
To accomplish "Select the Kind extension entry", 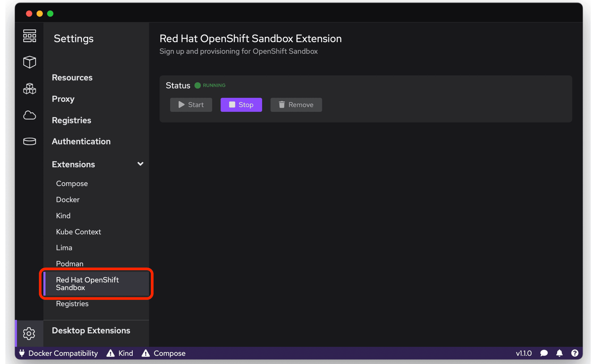I will point(63,216).
